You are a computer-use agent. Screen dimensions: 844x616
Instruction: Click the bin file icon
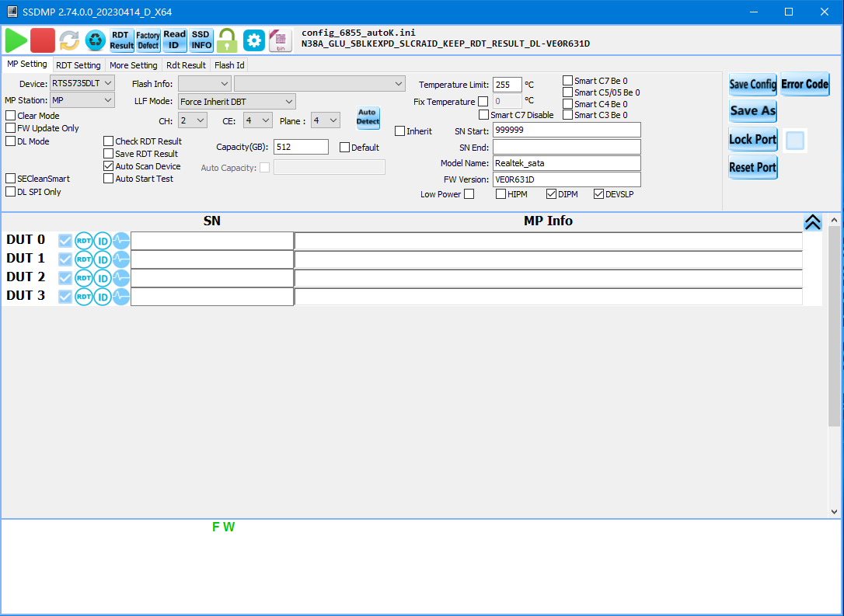pyautogui.click(x=281, y=40)
